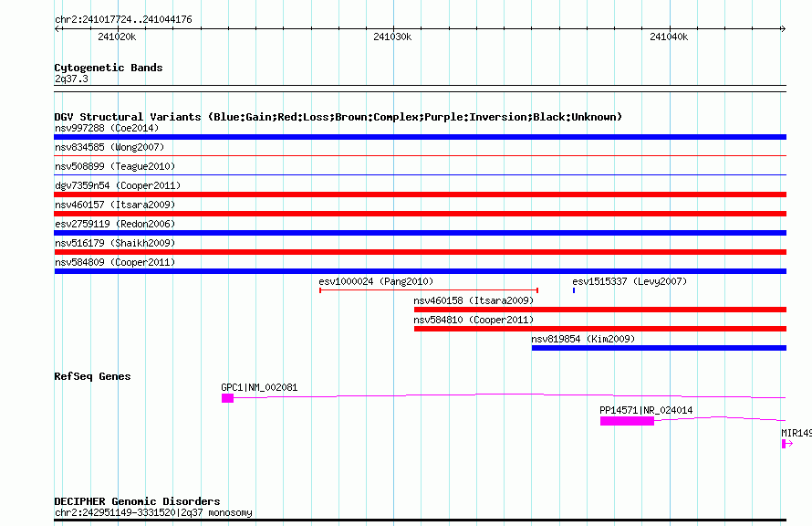Open the dgv7359n54 (Cooper2011) red loss bar
This screenshot has height=526, width=812.
420,195
